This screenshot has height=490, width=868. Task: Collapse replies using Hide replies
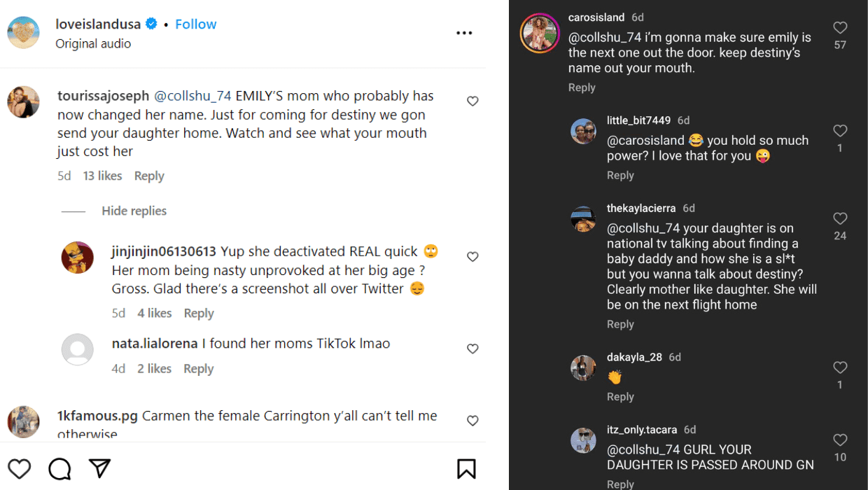134,211
